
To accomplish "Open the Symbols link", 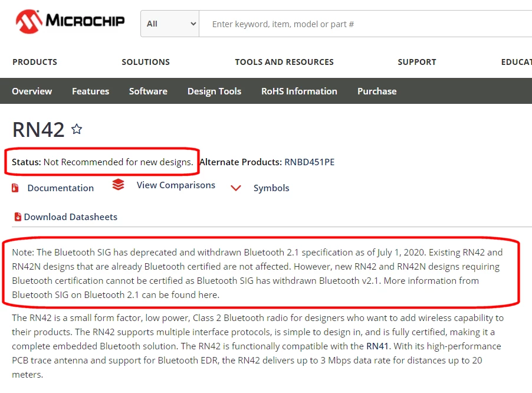I will (x=271, y=188).
